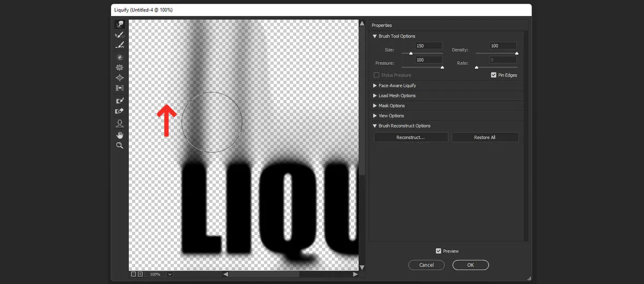This screenshot has height=284, width=644.
Task: Collapse the Brush Tool Options section
Action: click(375, 36)
